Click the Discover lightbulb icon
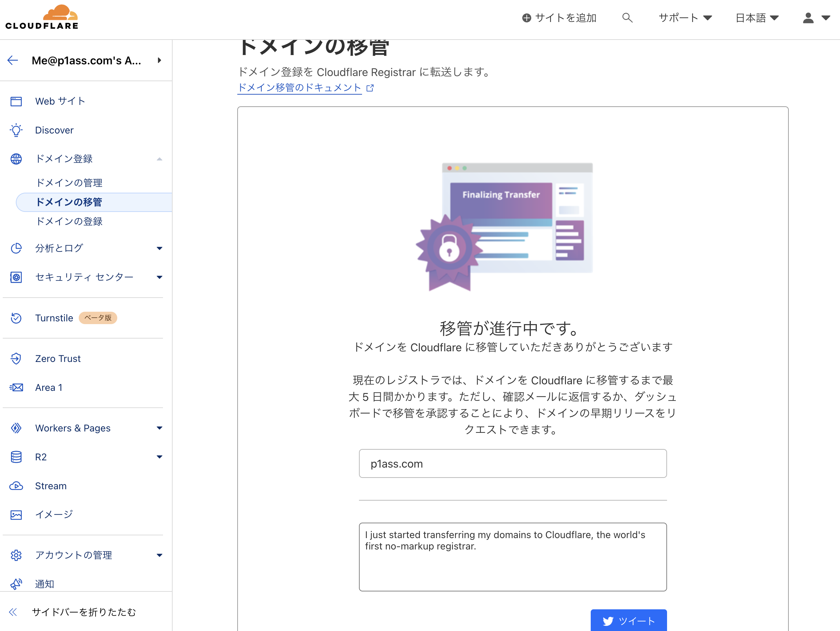This screenshot has height=631, width=840. [16, 130]
